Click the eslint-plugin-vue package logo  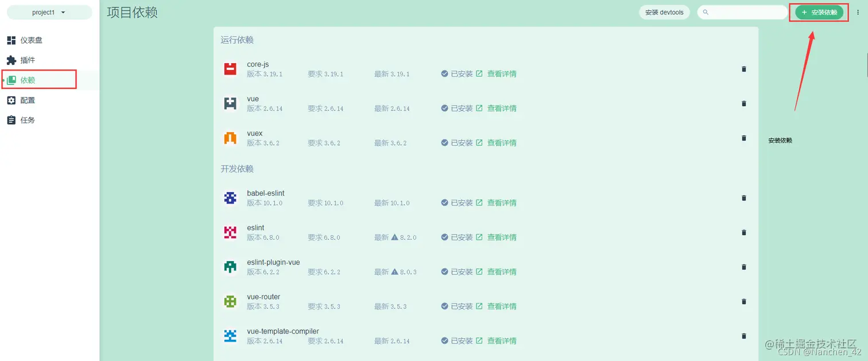pos(230,267)
